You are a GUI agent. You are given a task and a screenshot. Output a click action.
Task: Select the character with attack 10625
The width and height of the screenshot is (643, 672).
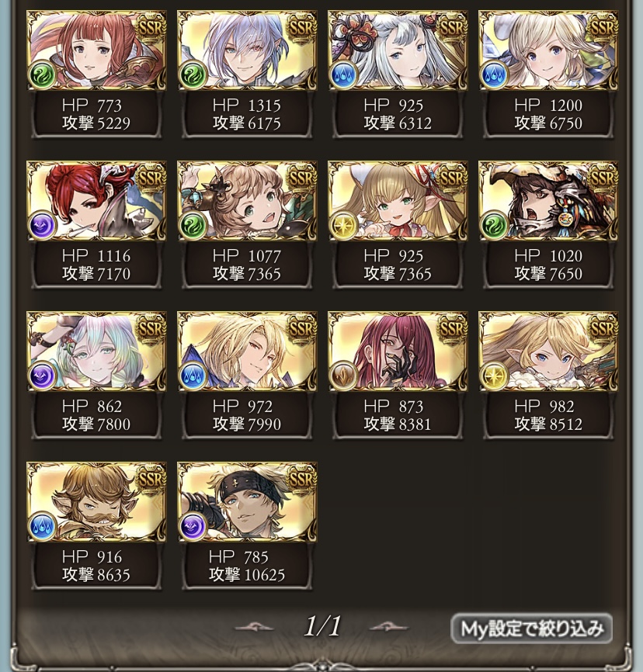(247, 526)
